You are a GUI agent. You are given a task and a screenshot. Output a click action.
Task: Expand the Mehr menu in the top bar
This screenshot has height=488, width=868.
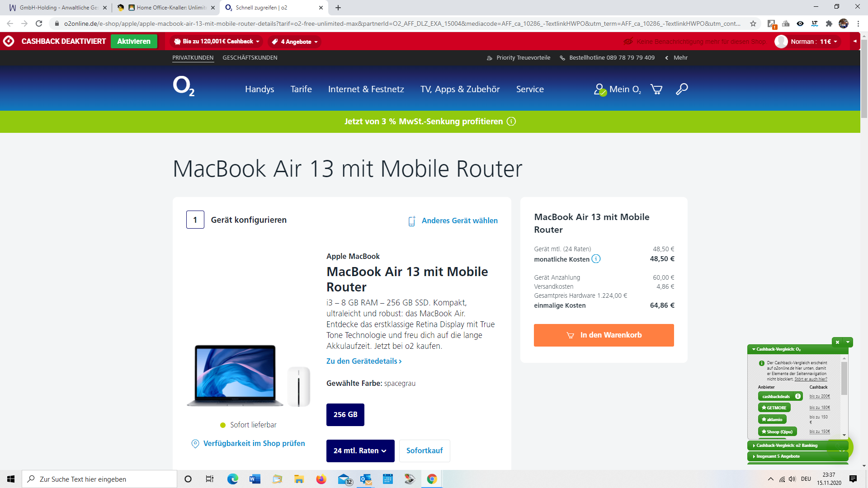(676, 58)
